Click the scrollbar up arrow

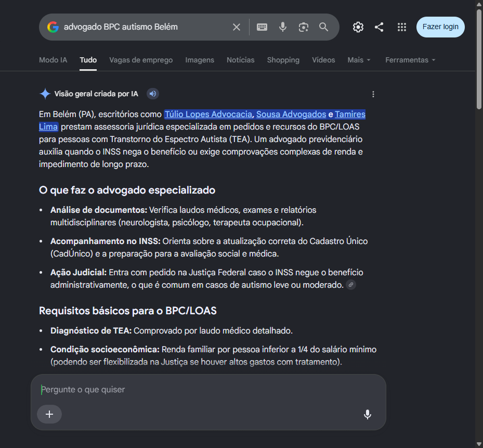(x=479, y=4)
